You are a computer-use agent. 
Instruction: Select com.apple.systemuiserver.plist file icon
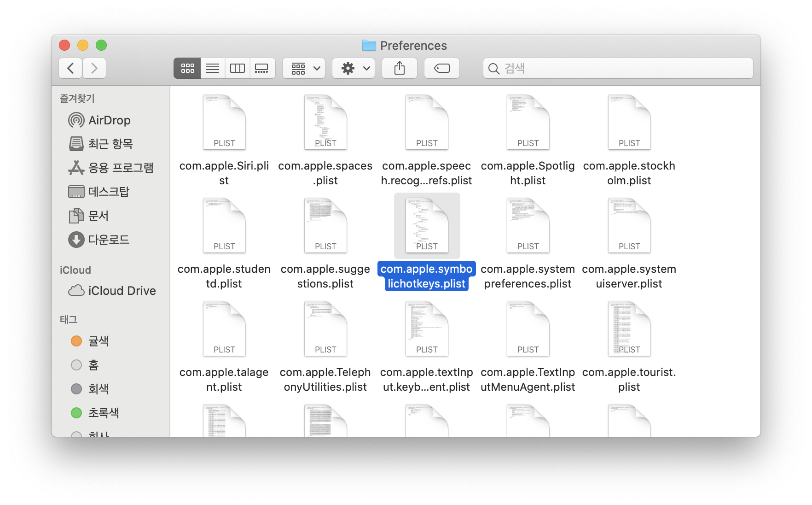[x=629, y=225]
